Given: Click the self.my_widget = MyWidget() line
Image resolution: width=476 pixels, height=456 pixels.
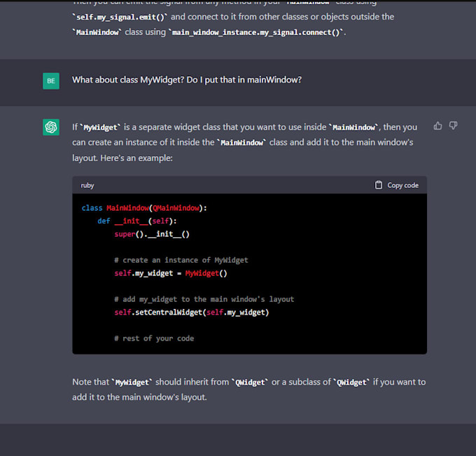Looking at the screenshot, I should (170, 273).
